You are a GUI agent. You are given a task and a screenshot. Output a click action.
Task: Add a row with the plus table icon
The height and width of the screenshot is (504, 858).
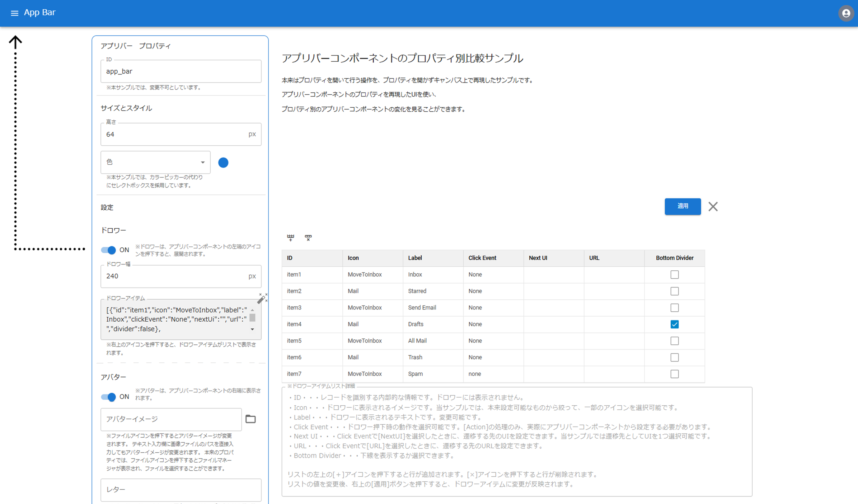pyautogui.click(x=290, y=238)
